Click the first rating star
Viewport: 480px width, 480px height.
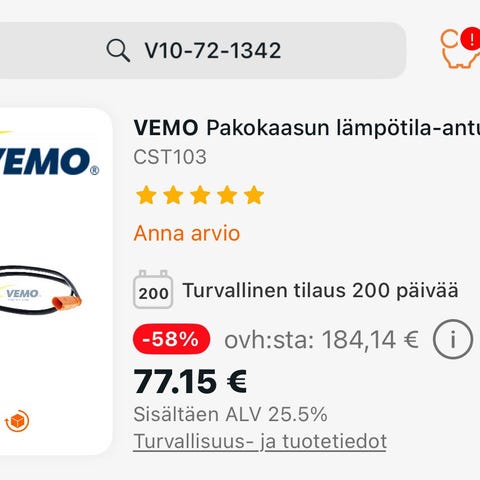(x=146, y=195)
